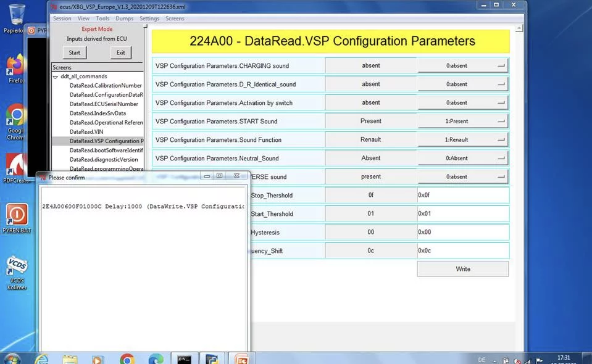Click the 2E4A00600F01000C command text line

tap(143, 206)
